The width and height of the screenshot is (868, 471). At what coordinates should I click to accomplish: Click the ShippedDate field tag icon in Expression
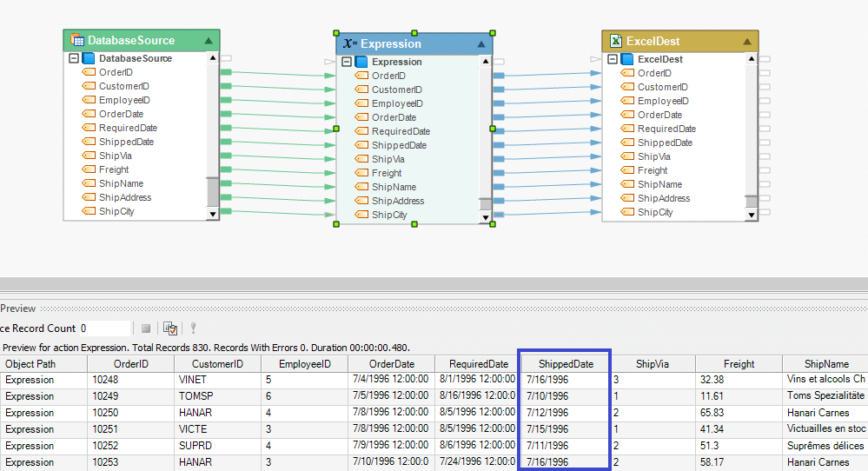coord(361,145)
